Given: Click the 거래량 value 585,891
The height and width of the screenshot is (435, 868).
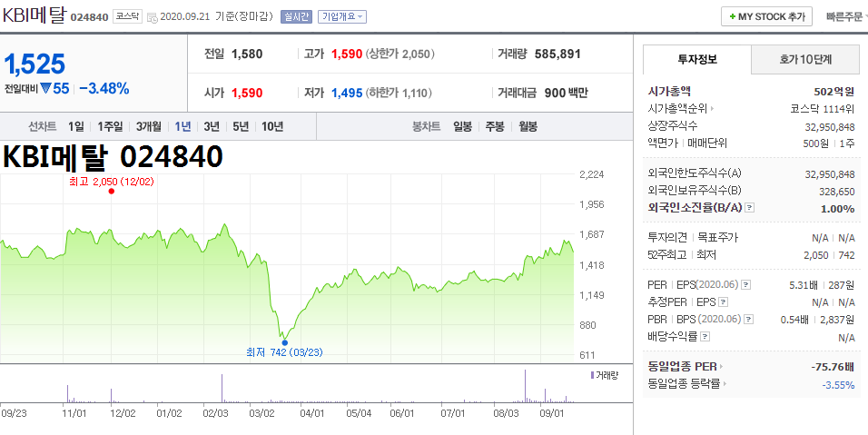Looking at the screenshot, I should tap(557, 54).
